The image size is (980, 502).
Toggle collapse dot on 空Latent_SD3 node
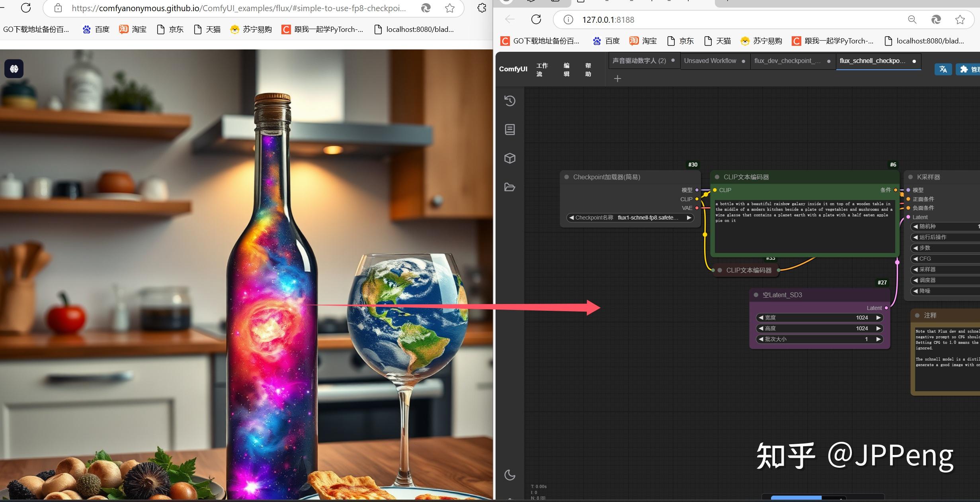(756, 295)
